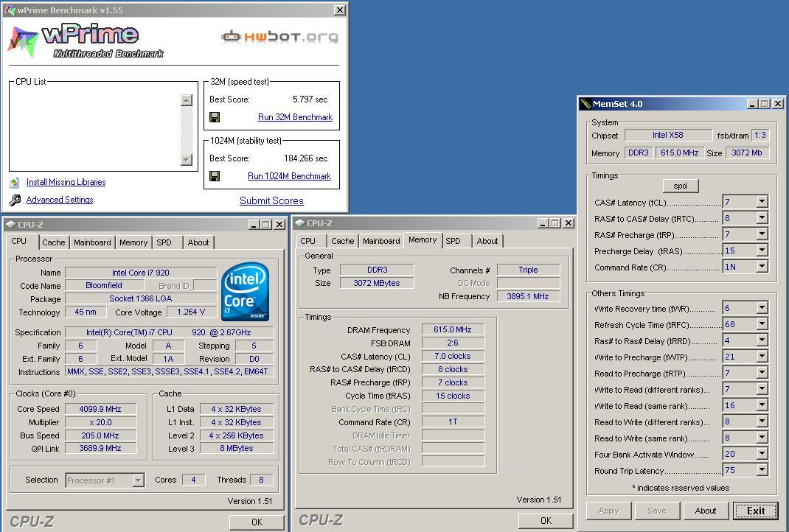Open Read to Write (same rank) dropdown
Image resolution: width=789 pixels, height=532 pixels.
click(x=762, y=438)
